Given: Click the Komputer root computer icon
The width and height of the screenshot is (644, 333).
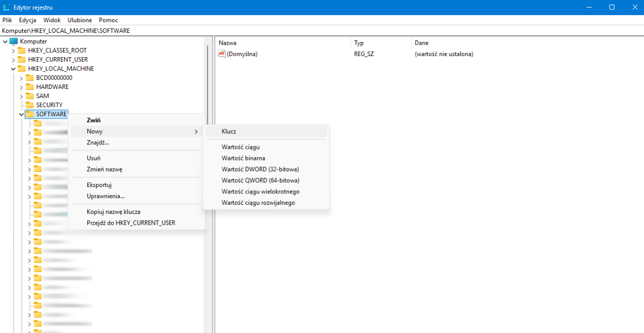Looking at the screenshot, I should (13, 41).
